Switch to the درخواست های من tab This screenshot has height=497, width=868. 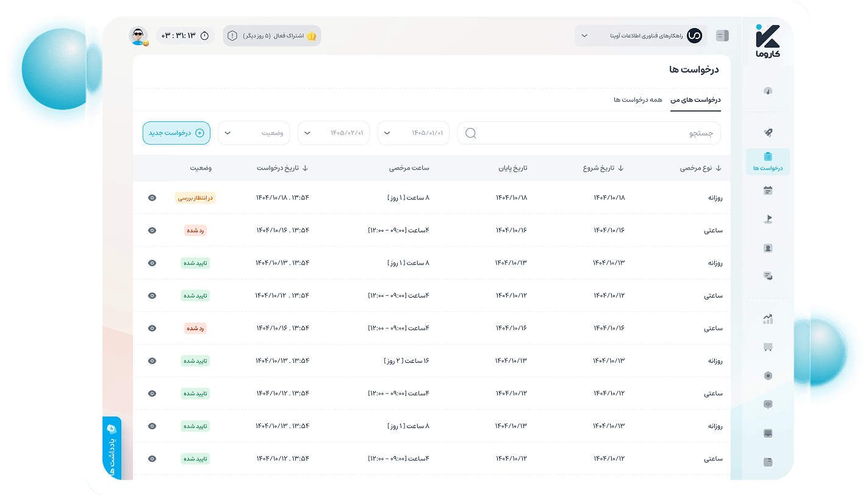point(696,99)
